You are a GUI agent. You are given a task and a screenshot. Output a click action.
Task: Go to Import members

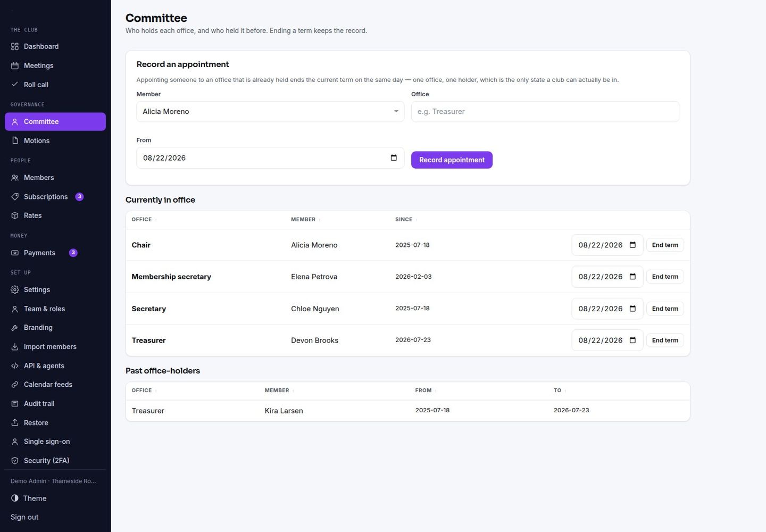click(55, 347)
